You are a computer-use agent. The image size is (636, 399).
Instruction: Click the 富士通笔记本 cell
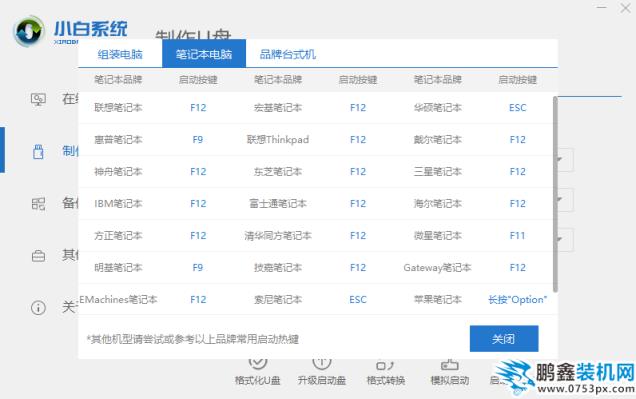pos(278,204)
